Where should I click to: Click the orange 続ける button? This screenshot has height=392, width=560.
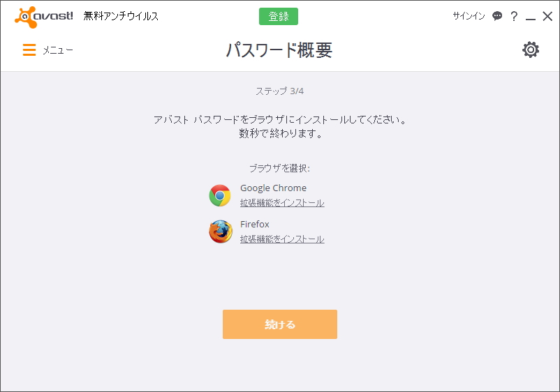tap(280, 324)
